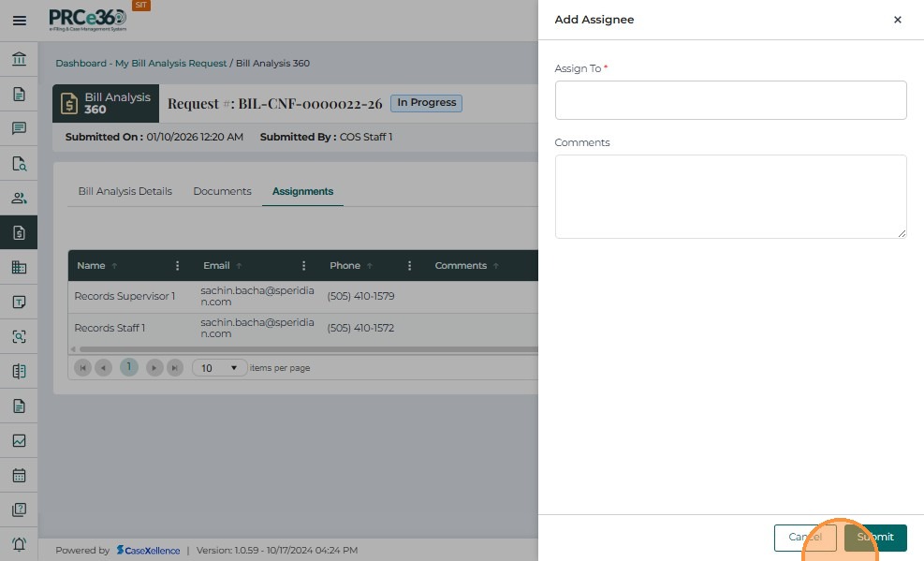Screen dimensions: 924x561
Task: Click request number BIL-CNF-0000022-26
Action: pos(310,104)
